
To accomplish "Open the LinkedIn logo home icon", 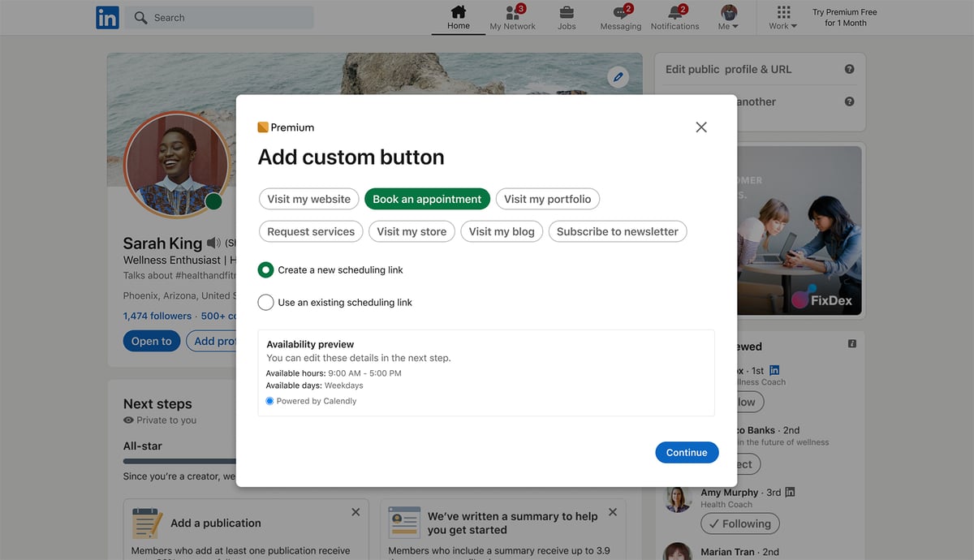I will pyautogui.click(x=107, y=17).
